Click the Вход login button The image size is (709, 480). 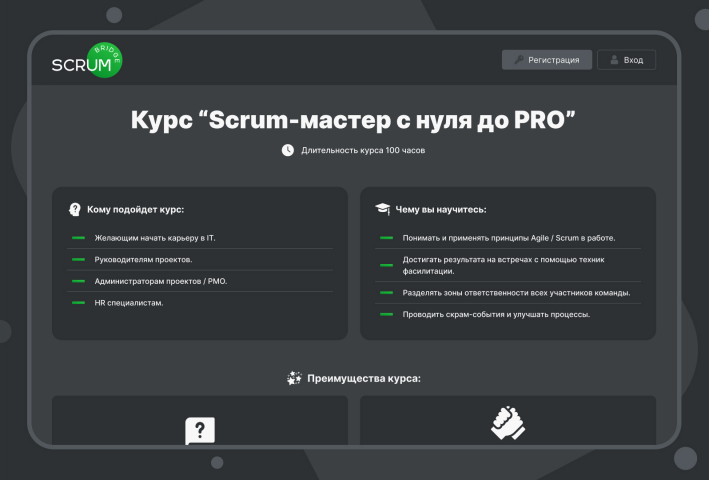[x=626, y=60]
